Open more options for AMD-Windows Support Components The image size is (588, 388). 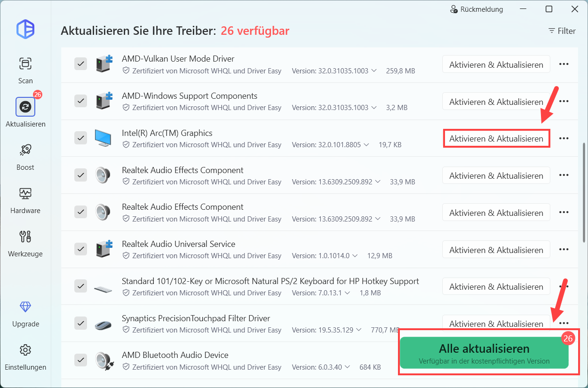click(x=564, y=101)
